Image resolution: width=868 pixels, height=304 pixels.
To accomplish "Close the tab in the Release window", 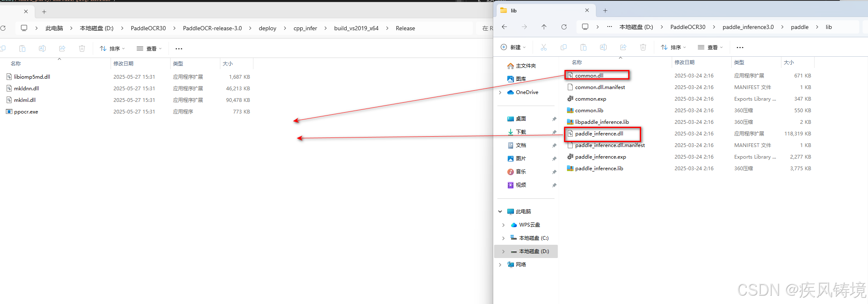I will tap(26, 12).
